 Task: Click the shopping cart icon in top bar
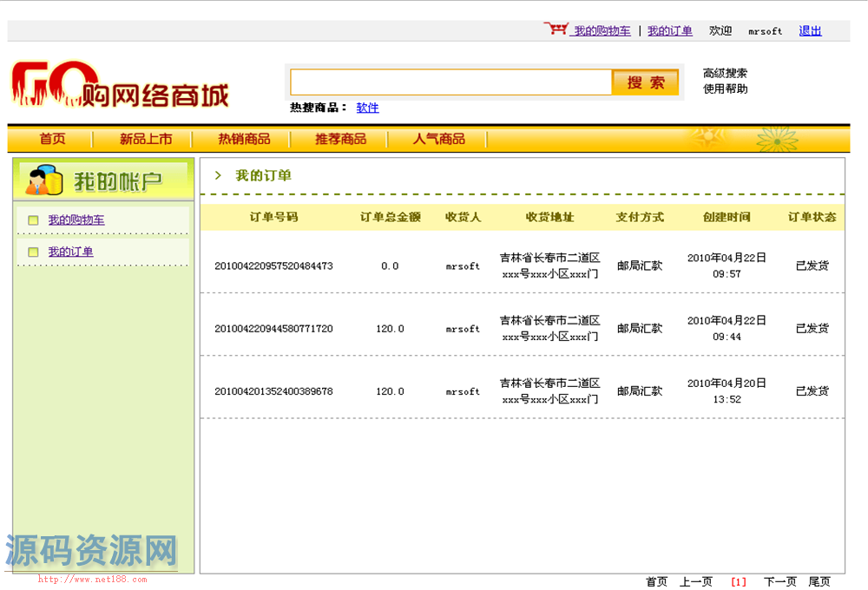556,29
